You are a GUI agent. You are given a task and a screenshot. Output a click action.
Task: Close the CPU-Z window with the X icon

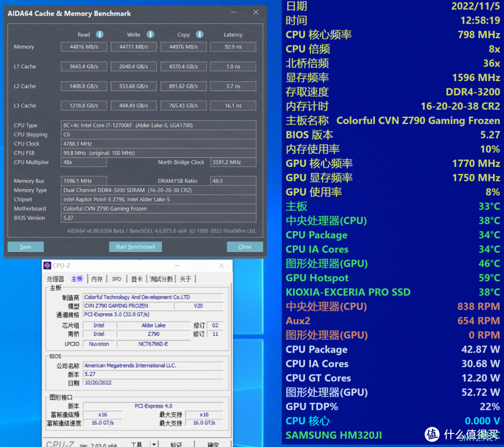[222, 265]
